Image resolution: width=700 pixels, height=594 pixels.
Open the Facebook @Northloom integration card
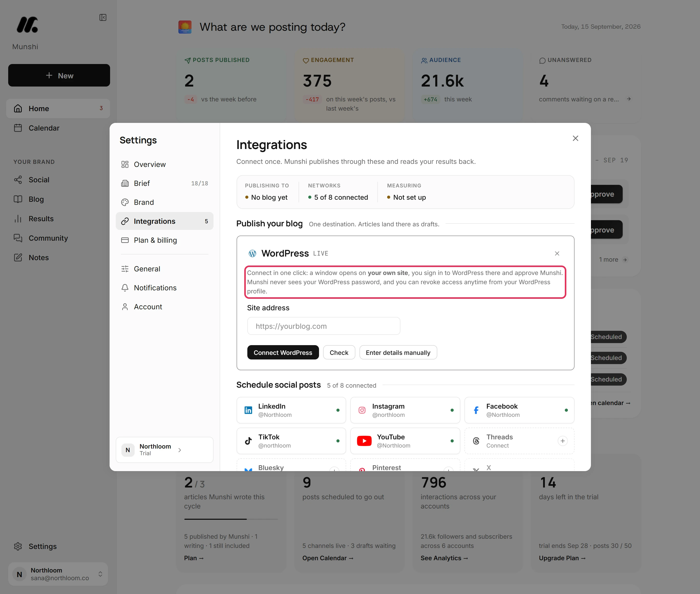coord(519,410)
